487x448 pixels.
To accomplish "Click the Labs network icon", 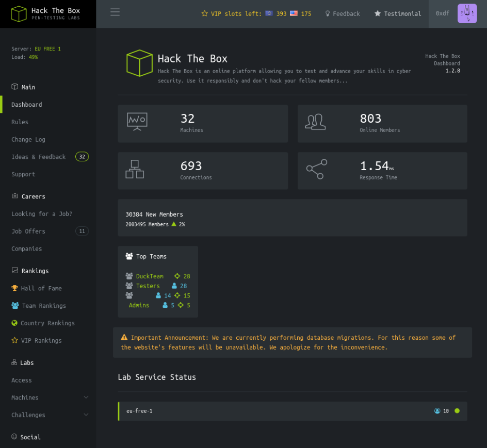I will (14, 362).
